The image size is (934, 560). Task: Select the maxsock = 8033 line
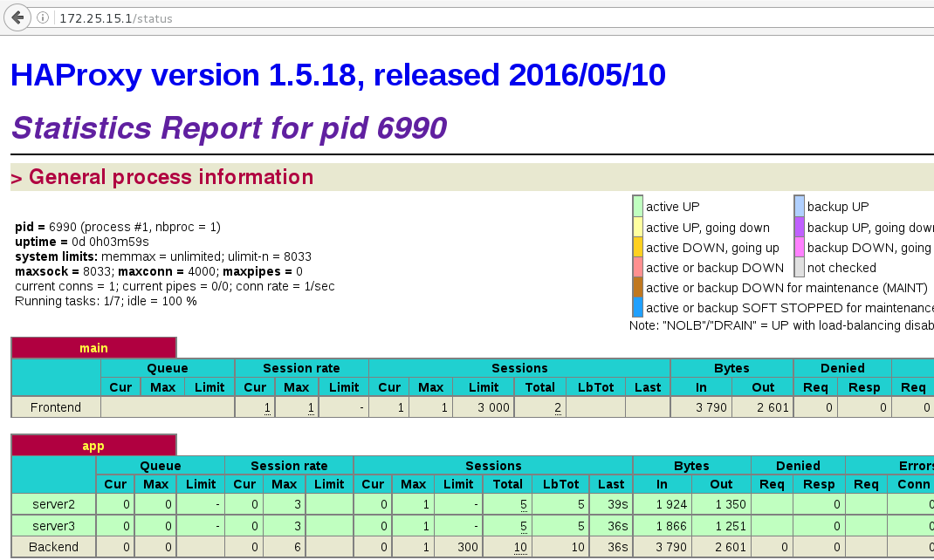coord(159,271)
